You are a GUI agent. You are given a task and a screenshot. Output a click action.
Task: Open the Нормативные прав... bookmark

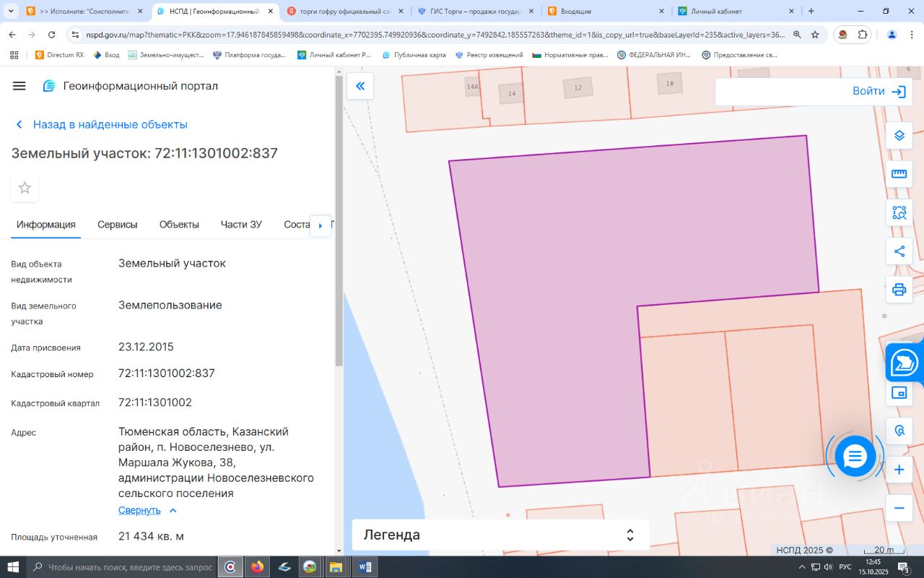click(570, 55)
